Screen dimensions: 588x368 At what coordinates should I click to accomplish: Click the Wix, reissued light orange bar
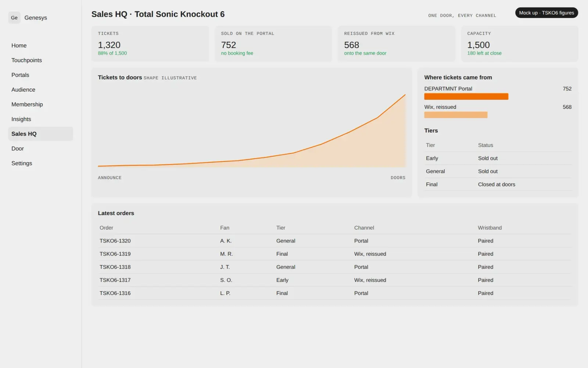[x=456, y=115]
